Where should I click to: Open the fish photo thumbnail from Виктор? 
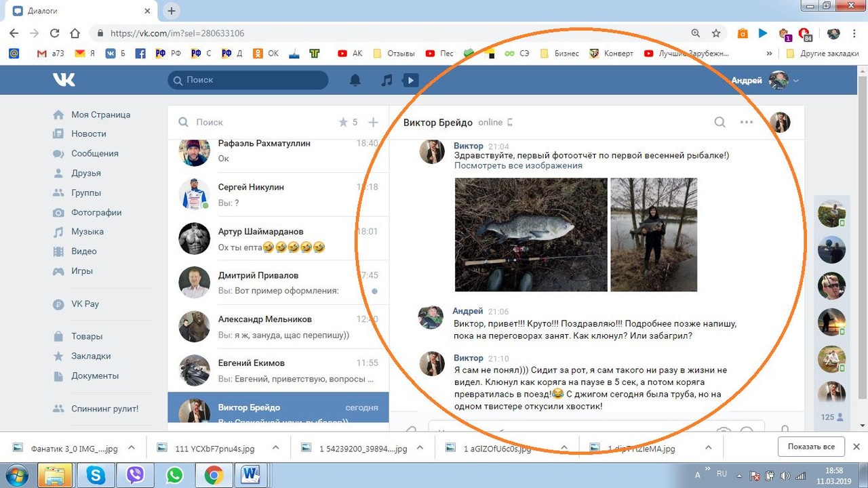coord(530,235)
